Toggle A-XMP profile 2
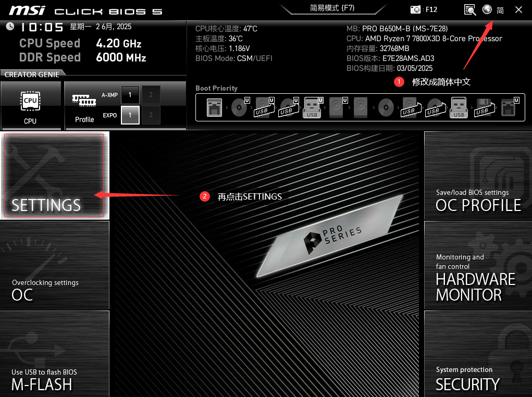The width and height of the screenshot is (532, 397). [151, 95]
